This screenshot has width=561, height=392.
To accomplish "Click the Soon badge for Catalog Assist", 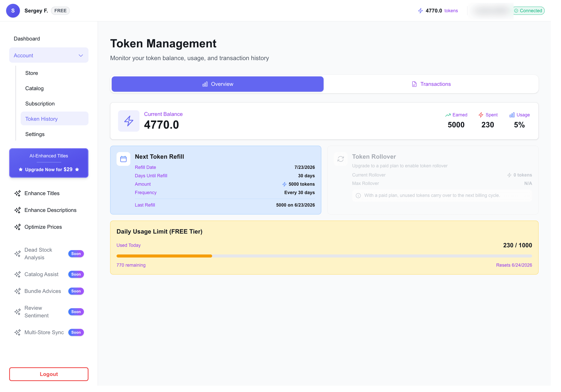I will (76, 274).
